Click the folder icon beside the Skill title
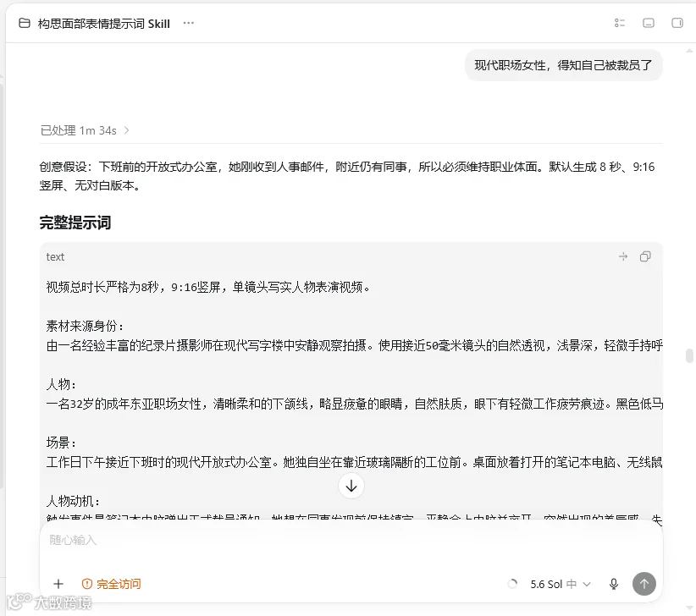Screen dimensions: 696x616 click(25, 23)
